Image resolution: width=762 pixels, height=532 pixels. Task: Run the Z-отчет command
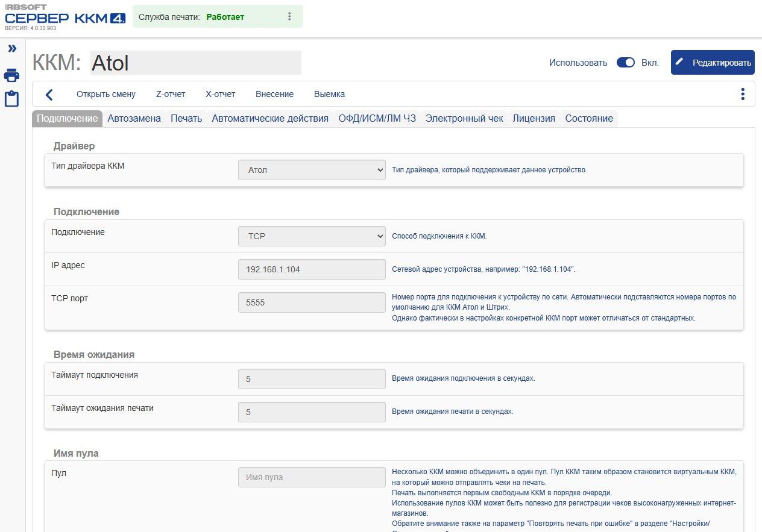(x=171, y=94)
